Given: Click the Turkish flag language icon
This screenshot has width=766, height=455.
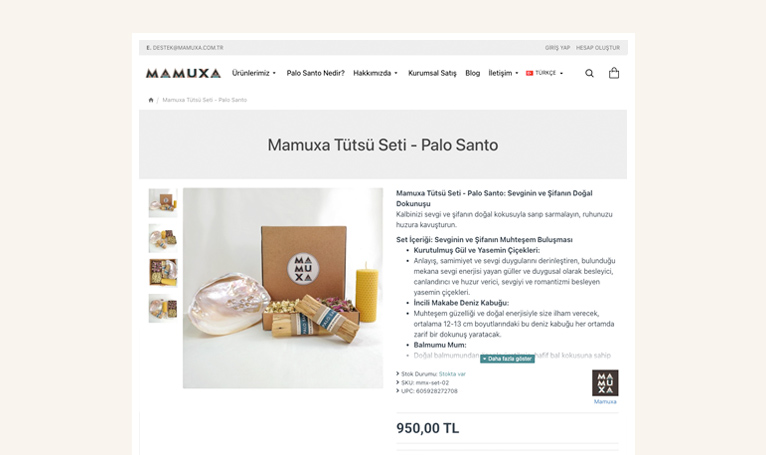Looking at the screenshot, I should click(x=529, y=73).
